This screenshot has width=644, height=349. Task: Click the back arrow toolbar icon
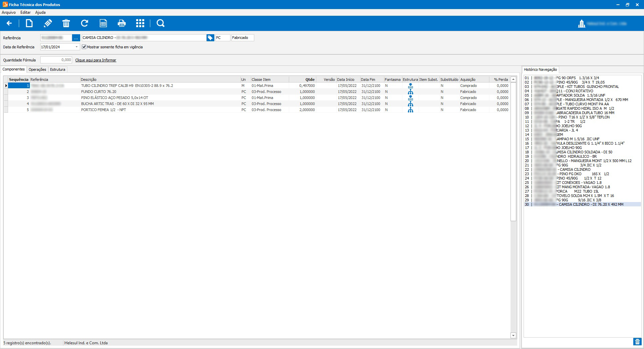click(x=9, y=23)
